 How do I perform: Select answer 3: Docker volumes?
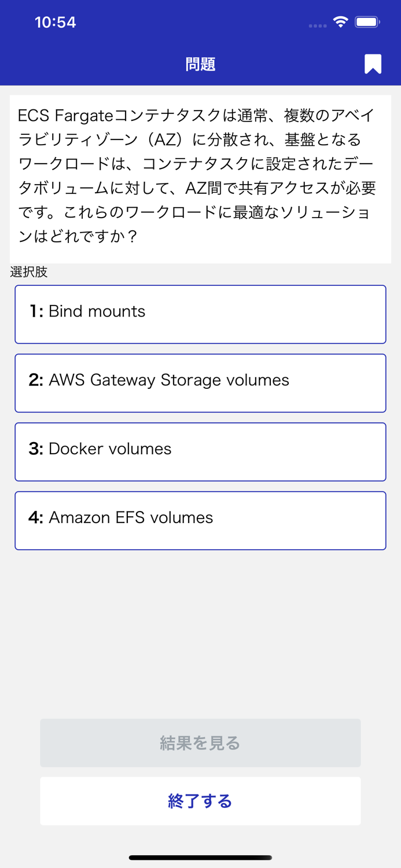click(200, 451)
